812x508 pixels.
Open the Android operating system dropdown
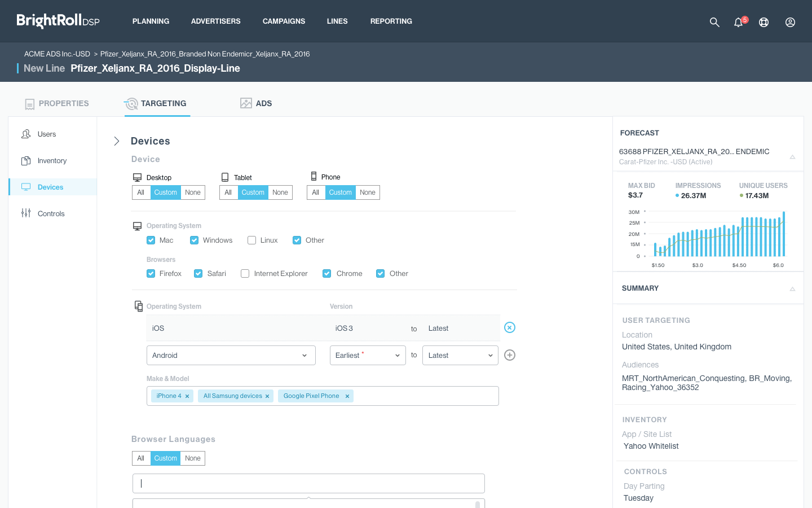click(x=231, y=355)
